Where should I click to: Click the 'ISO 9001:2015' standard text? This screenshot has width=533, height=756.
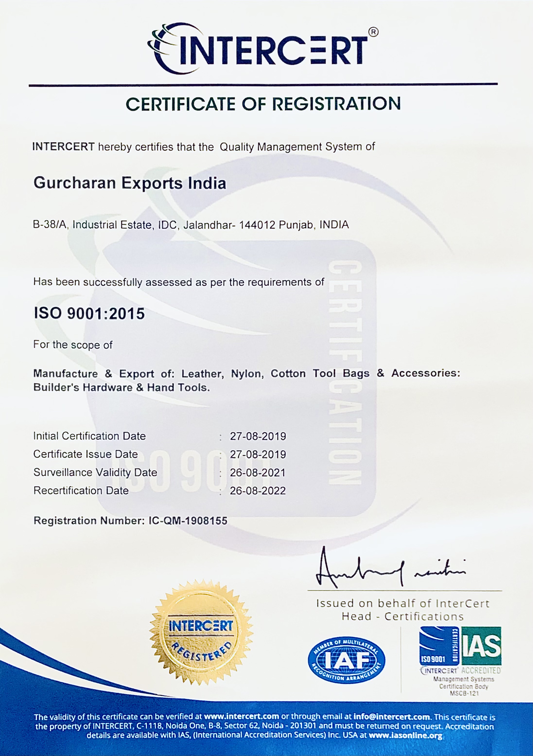[x=89, y=314]
